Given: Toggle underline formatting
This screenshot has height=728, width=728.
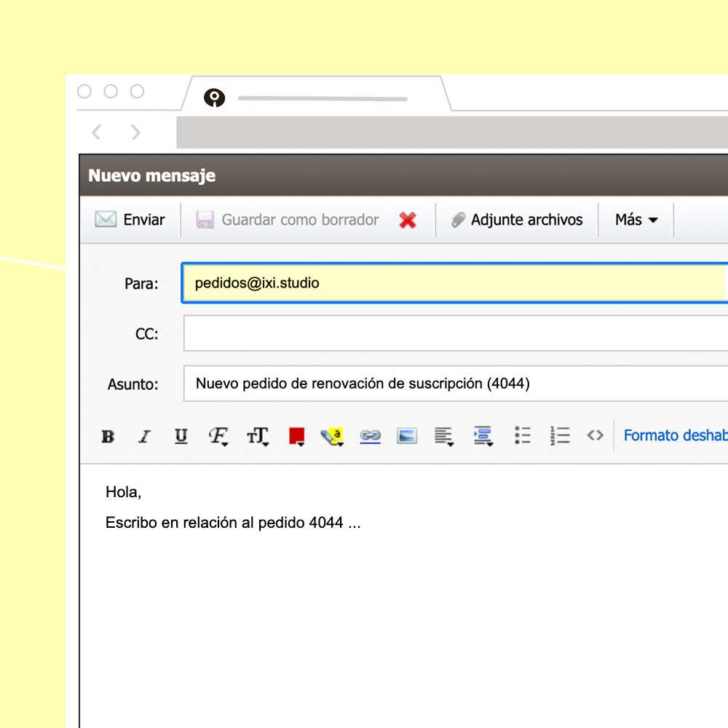Looking at the screenshot, I should point(181,436).
